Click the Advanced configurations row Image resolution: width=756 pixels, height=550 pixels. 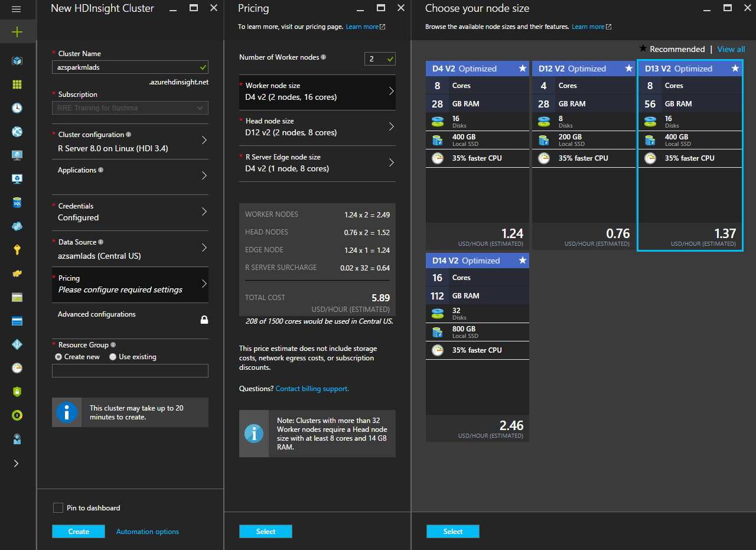click(x=130, y=321)
